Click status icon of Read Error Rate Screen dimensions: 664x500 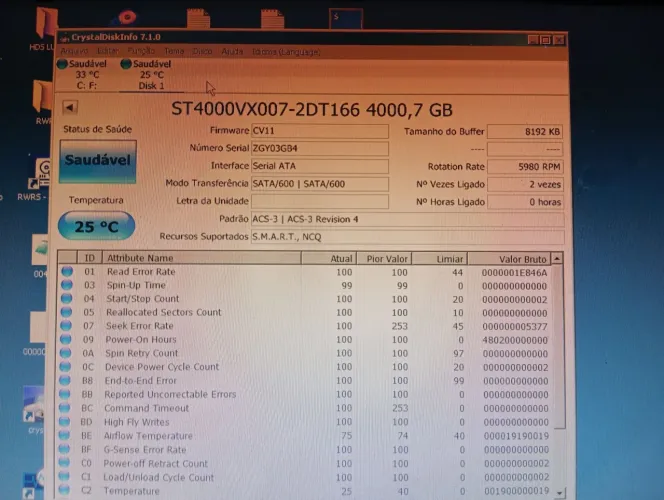[67, 271]
